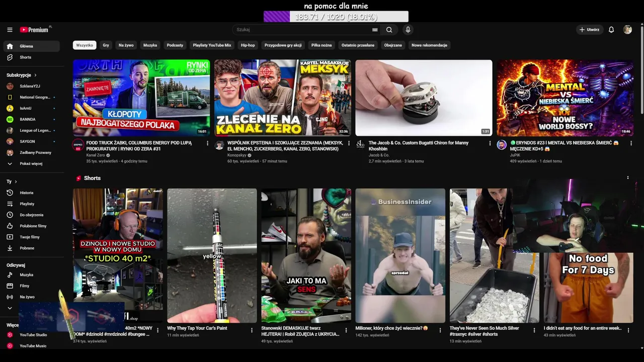This screenshot has width=644, height=362.
Task: Select the Nowe rekomendacje chip
Action: pyautogui.click(x=429, y=45)
